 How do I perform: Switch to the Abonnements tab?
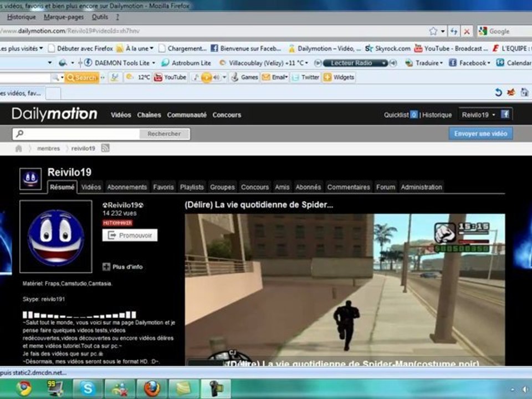[127, 187]
